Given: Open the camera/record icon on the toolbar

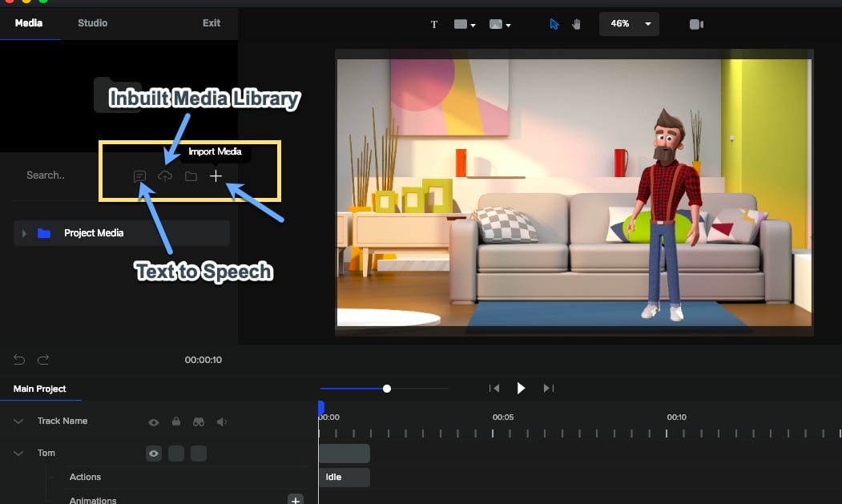Looking at the screenshot, I should [696, 24].
